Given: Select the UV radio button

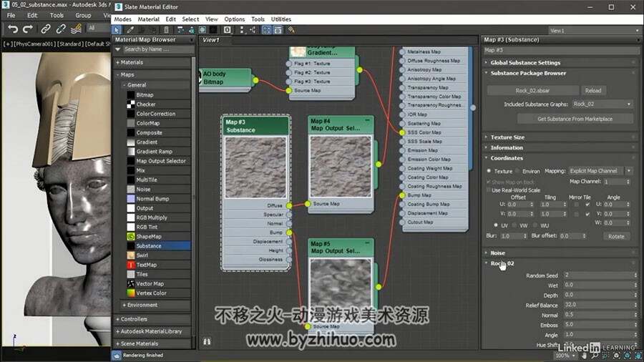Looking at the screenshot, I should 496,225.
